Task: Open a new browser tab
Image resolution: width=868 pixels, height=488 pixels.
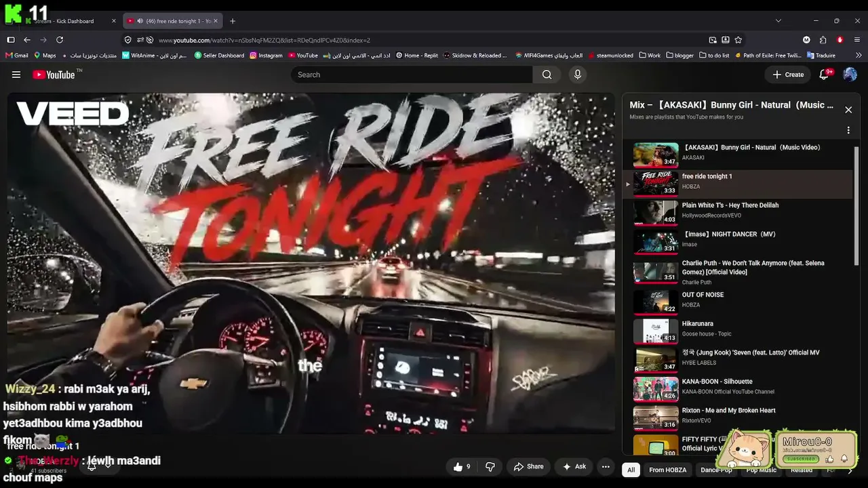Action: (x=233, y=21)
